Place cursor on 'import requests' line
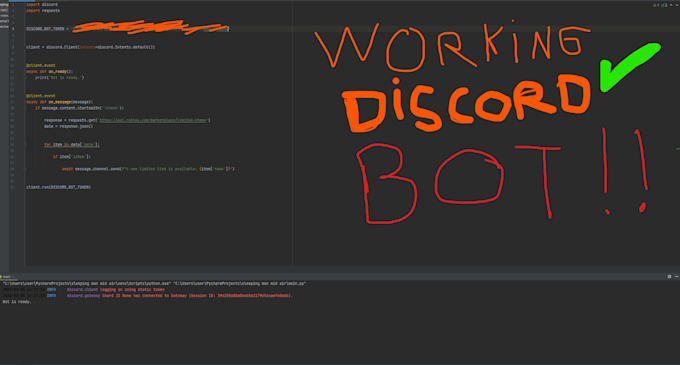 pos(43,11)
